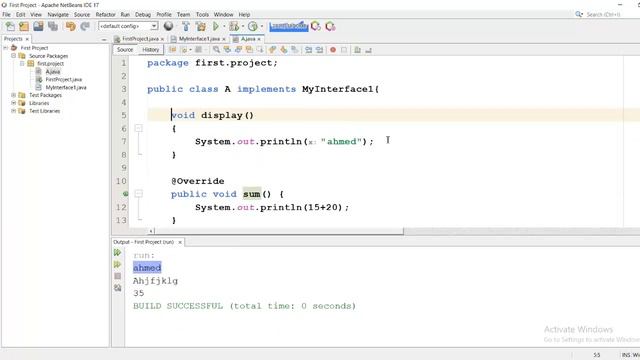Expand the Libraries node

[x=14, y=103]
